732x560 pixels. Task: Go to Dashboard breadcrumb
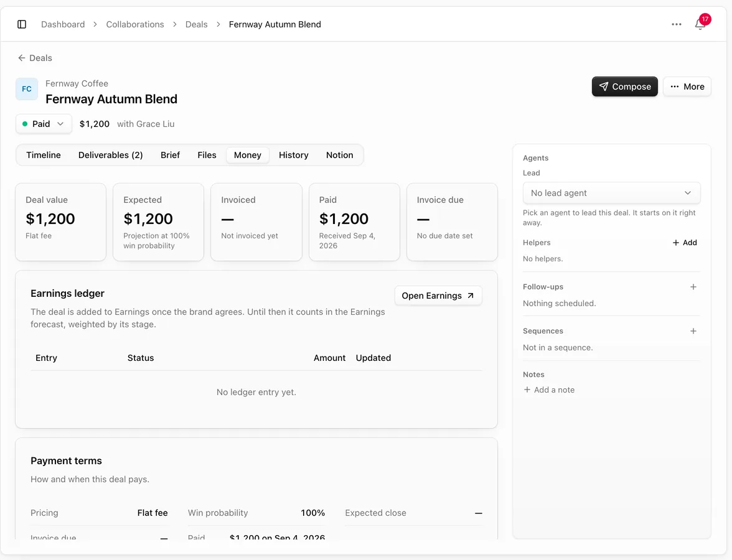coord(63,24)
